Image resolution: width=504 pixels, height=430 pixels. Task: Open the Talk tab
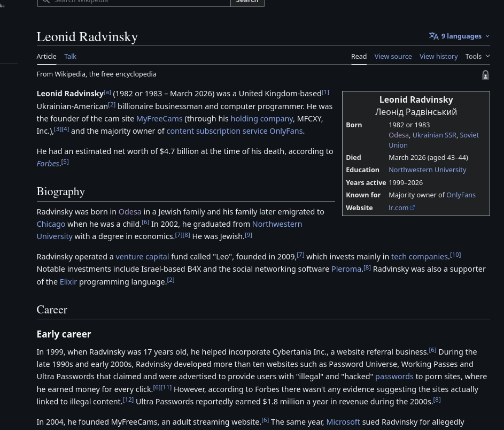tap(70, 56)
